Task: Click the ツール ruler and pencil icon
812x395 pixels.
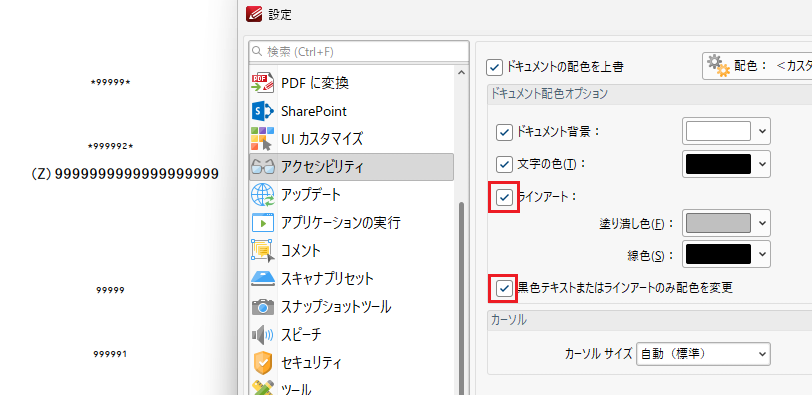Action: tap(262, 387)
